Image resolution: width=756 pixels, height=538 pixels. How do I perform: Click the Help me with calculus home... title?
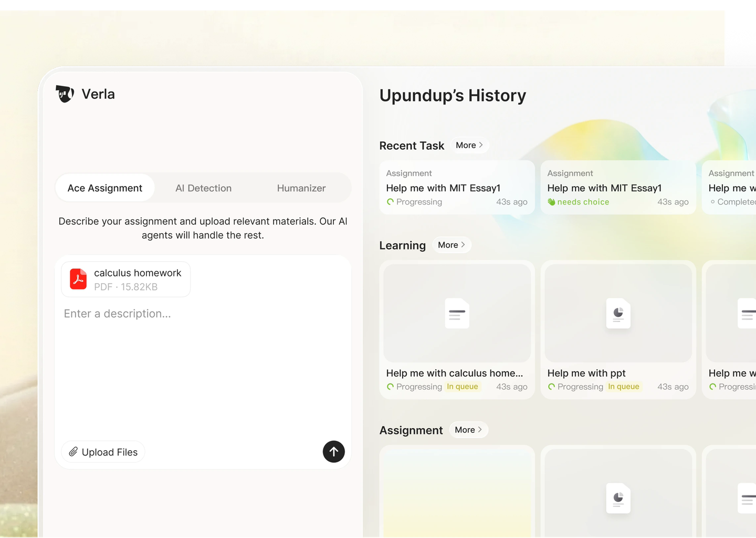coord(455,374)
